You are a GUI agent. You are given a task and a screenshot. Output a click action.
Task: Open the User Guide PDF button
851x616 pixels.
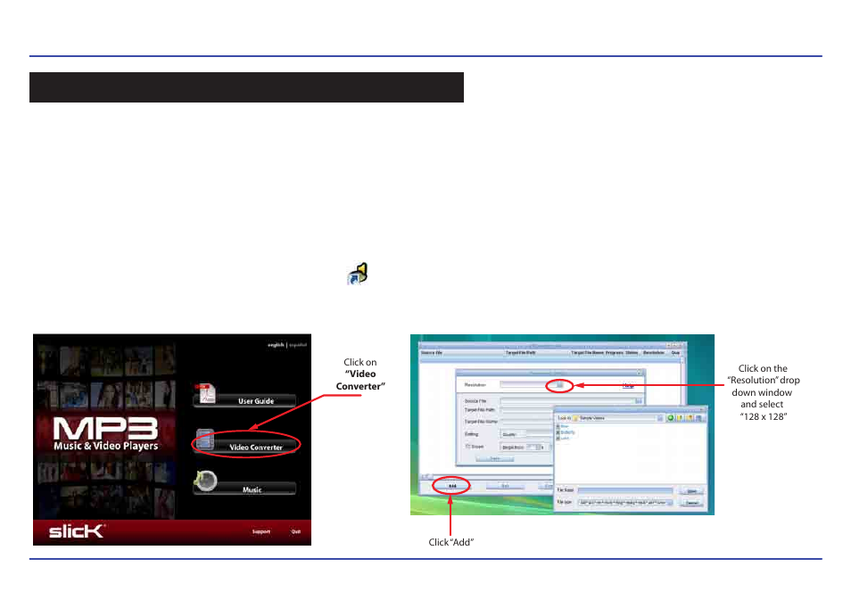(x=244, y=400)
